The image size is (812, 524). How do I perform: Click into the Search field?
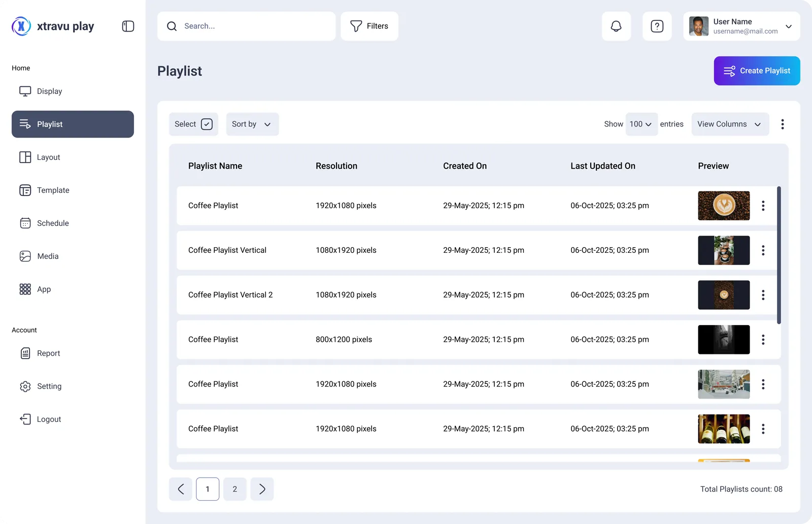click(x=246, y=26)
